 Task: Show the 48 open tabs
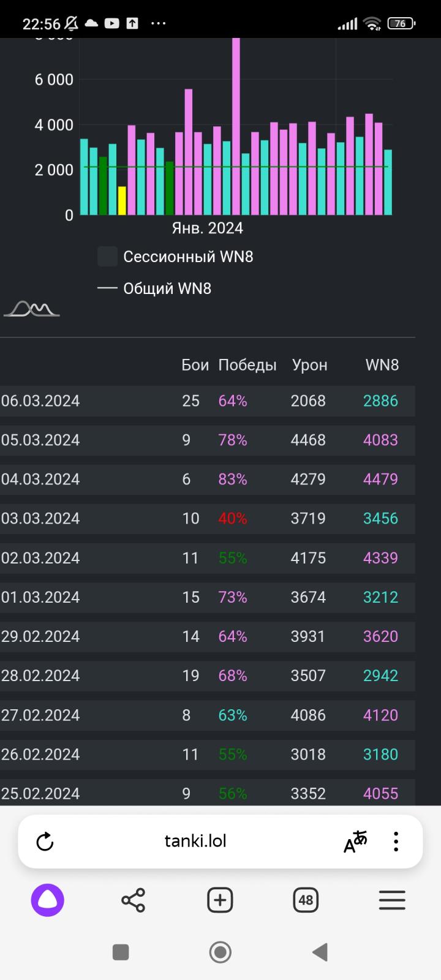point(306,900)
